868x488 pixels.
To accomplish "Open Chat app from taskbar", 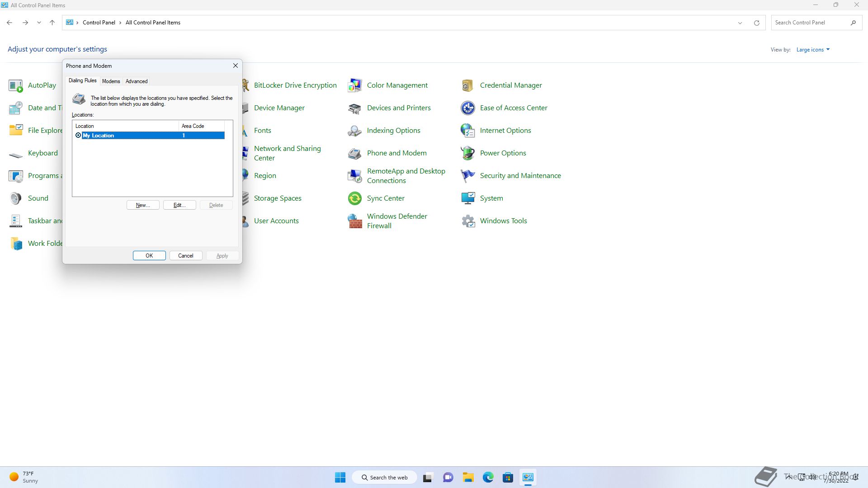I will click(x=448, y=478).
